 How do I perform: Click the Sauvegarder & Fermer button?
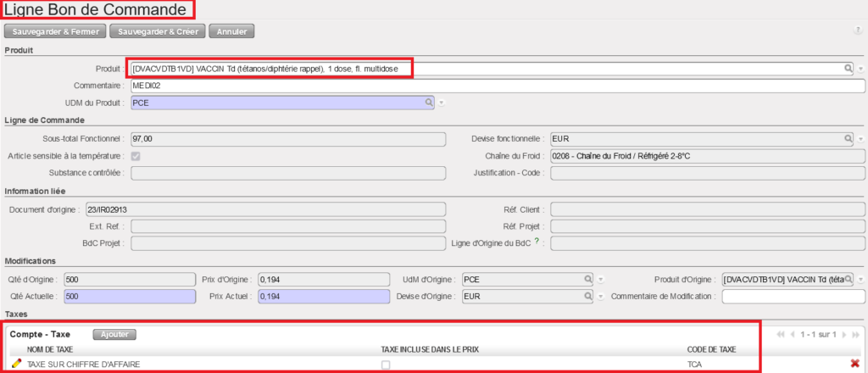coord(56,31)
